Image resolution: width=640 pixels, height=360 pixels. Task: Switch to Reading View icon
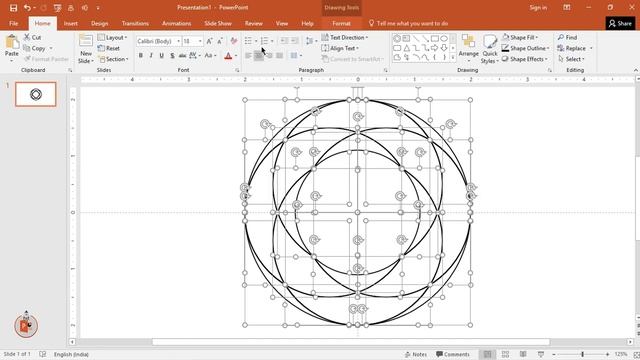tap(523, 354)
